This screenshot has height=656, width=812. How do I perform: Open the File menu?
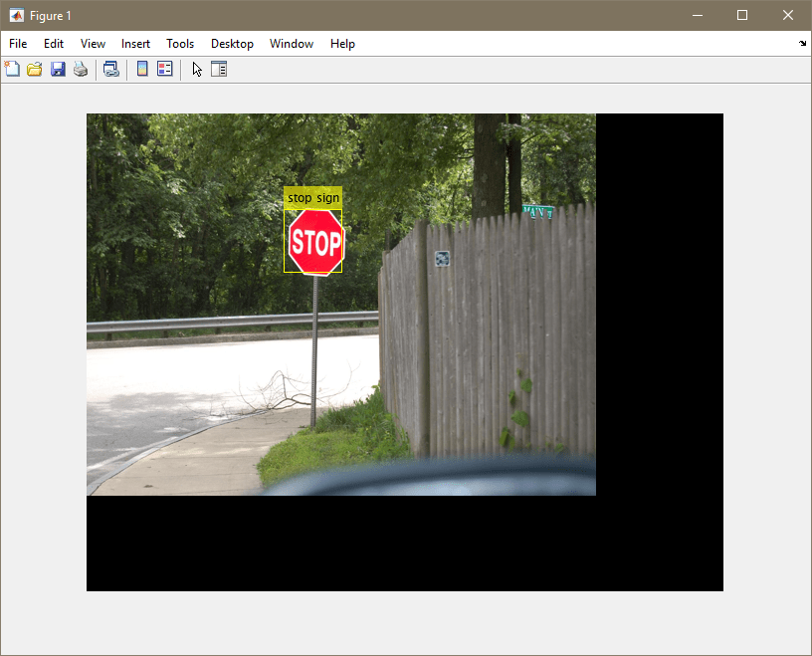(17, 44)
